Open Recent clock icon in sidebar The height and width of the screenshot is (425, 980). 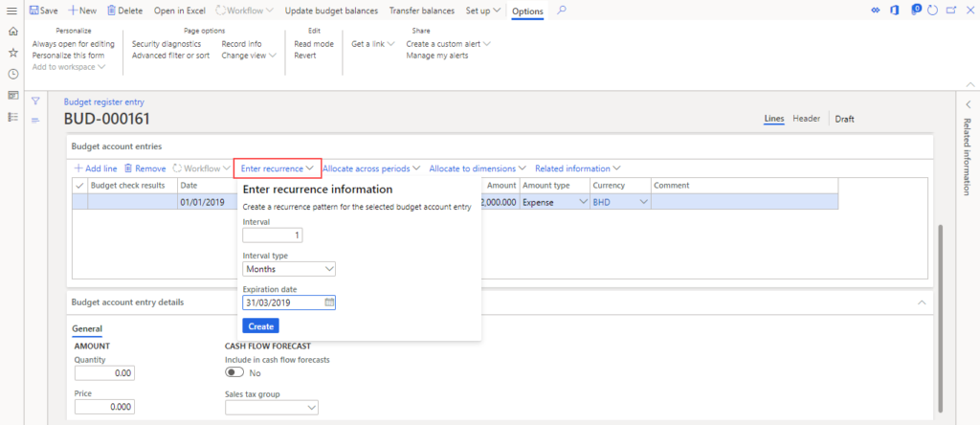coord(12,74)
